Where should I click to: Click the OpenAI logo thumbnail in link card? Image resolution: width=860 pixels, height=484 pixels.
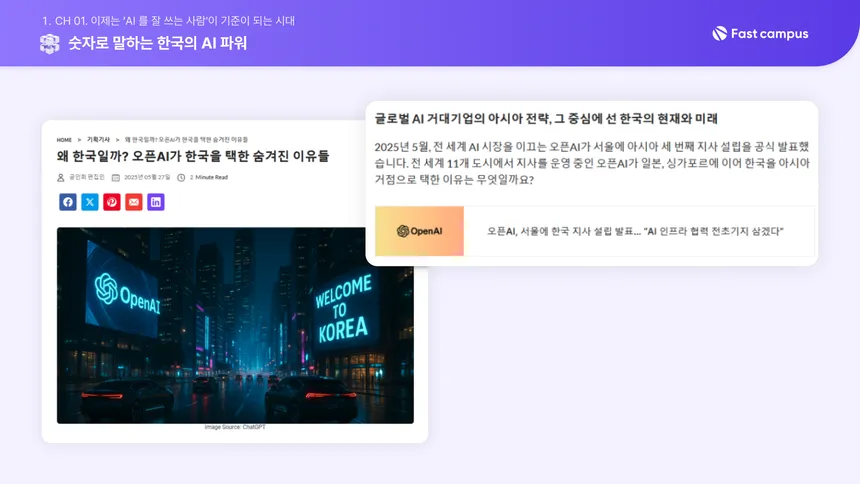pyautogui.click(x=420, y=231)
